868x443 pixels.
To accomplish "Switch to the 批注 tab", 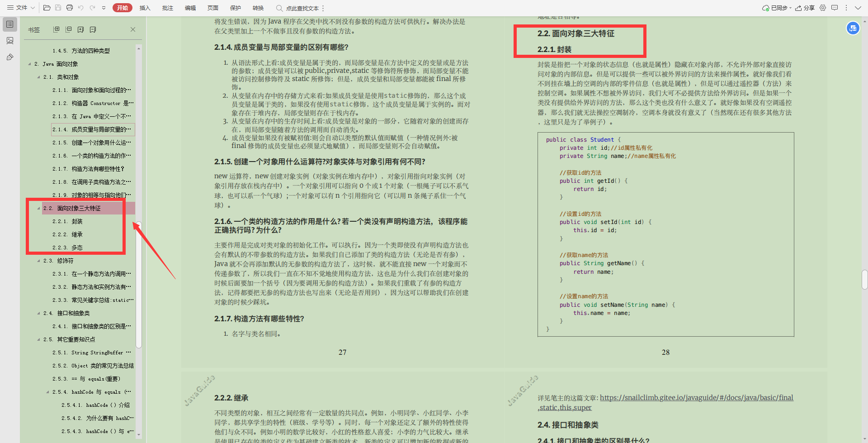I will point(168,8).
